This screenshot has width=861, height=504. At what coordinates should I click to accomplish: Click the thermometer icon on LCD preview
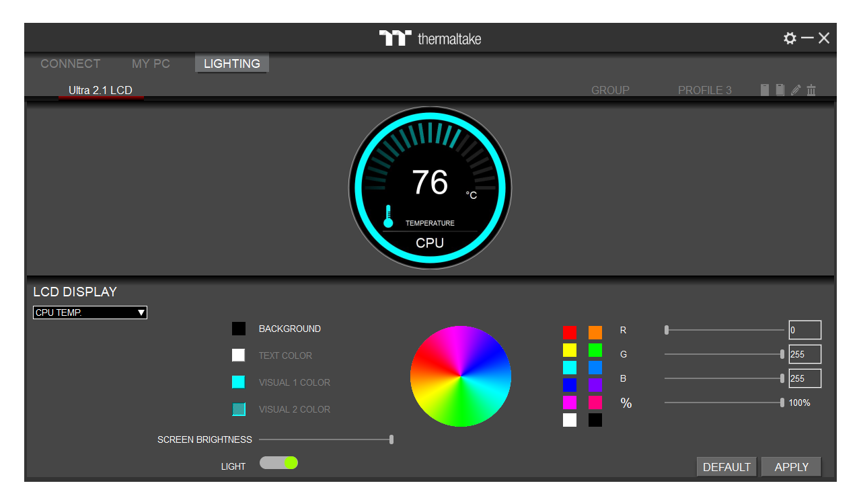point(388,216)
